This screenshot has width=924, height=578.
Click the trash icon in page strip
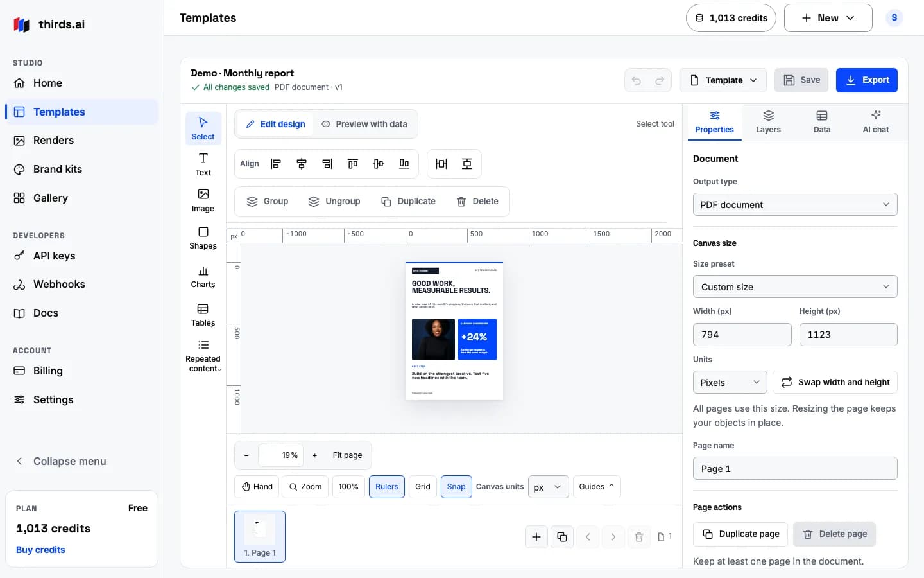(x=639, y=537)
